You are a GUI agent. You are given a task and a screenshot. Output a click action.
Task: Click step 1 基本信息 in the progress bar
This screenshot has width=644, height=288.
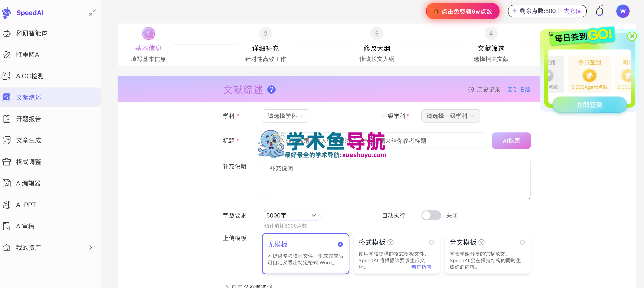click(149, 45)
